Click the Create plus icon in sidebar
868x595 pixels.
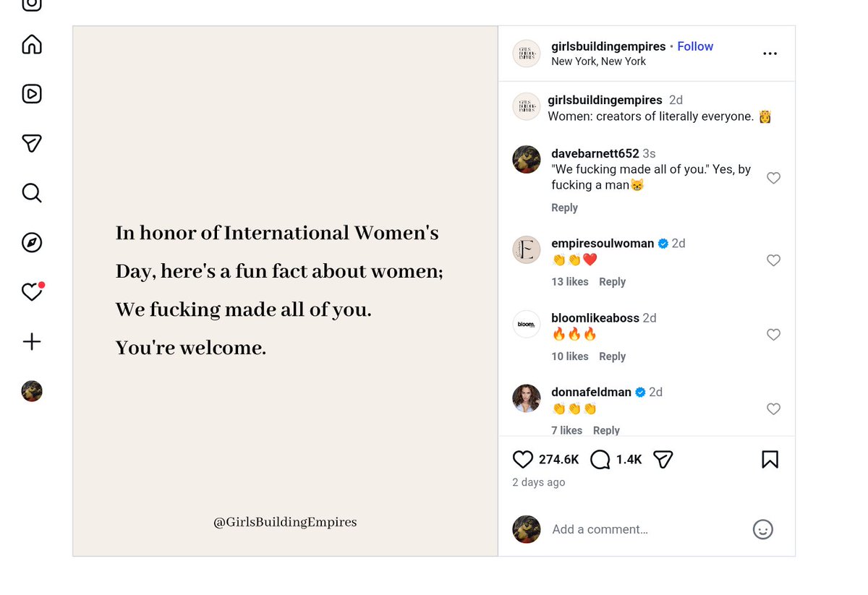click(32, 341)
